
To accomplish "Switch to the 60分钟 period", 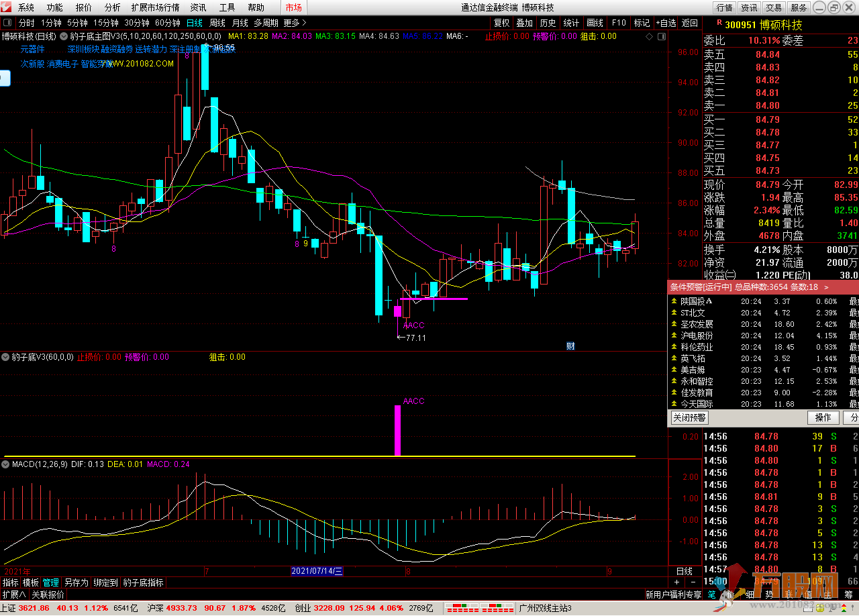I will 168,23.
